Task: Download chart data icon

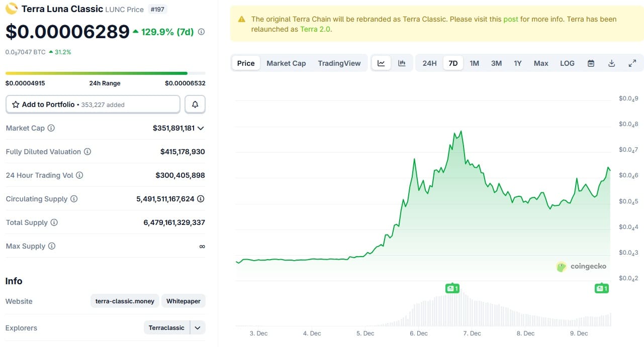Action: click(x=612, y=63)
